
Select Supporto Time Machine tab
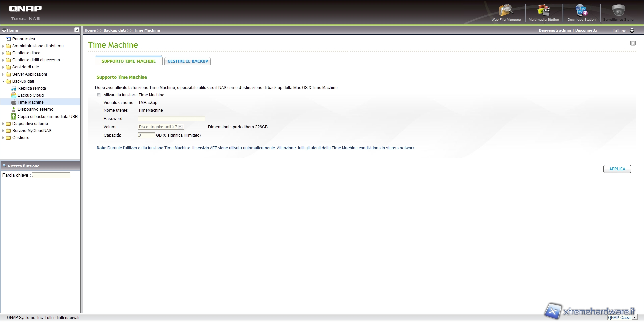point(128,61)
